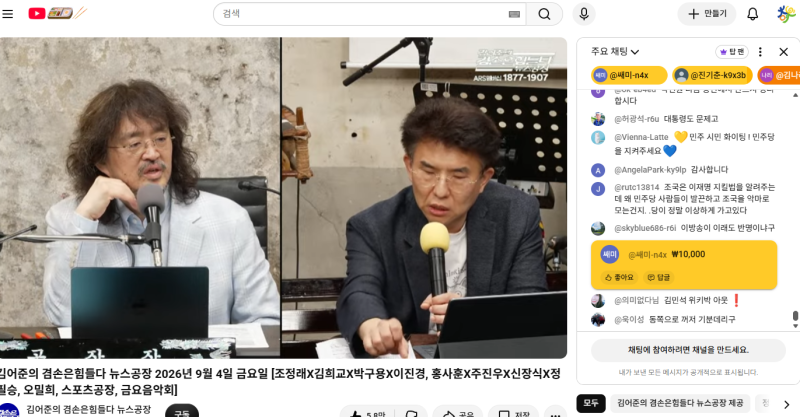Click the 쎄미 avatar in yellow super chat card

(x=610, y=254)
